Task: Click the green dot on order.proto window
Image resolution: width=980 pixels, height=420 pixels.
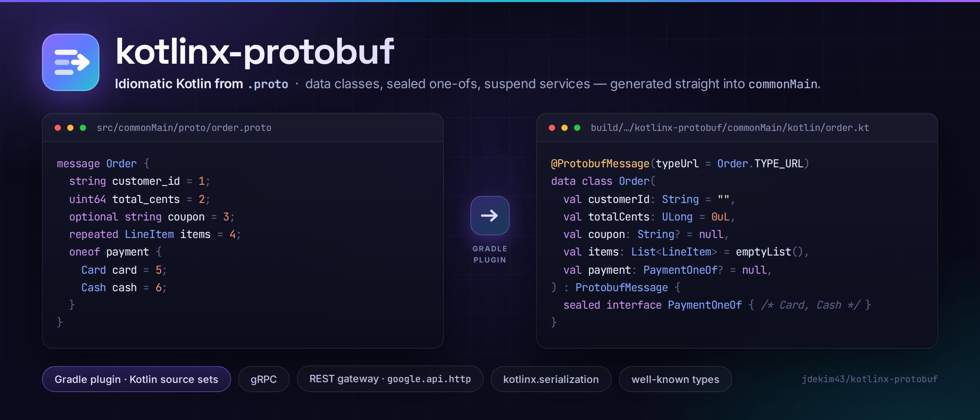Action: tap(83, 128)
